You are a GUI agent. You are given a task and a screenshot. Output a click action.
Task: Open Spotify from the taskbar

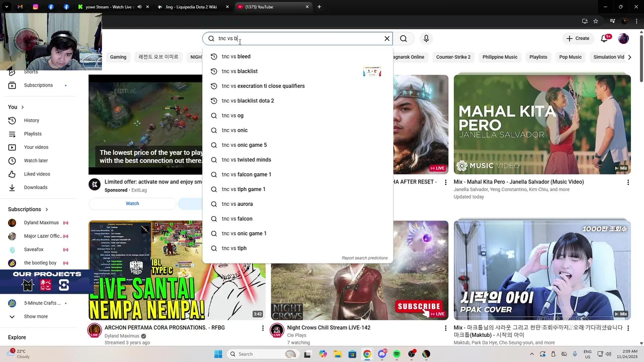(x=397, y=354)
